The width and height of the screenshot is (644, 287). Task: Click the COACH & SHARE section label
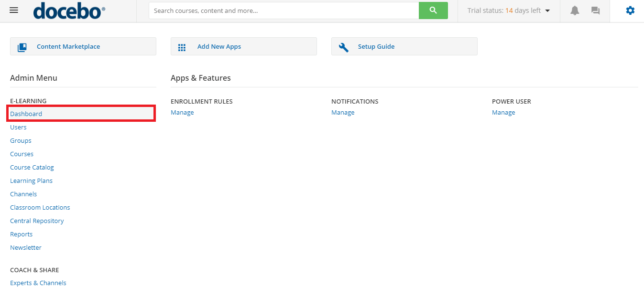coord(34,270)
